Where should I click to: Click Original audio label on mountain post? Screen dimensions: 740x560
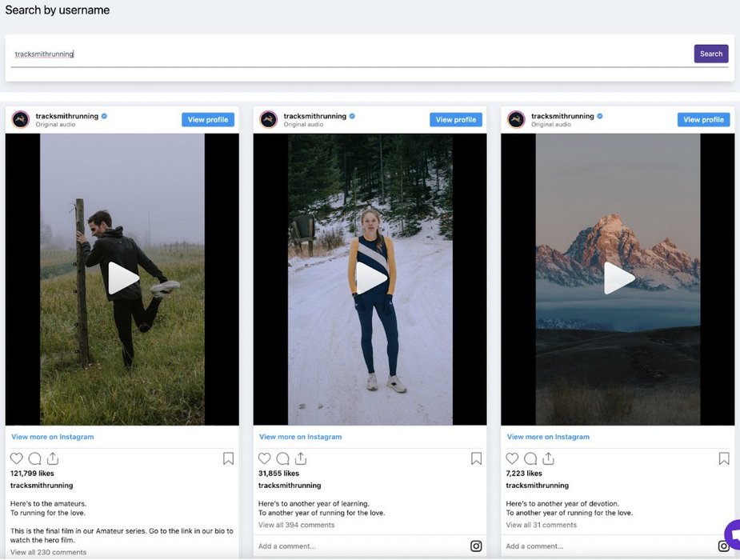[550, 125]
